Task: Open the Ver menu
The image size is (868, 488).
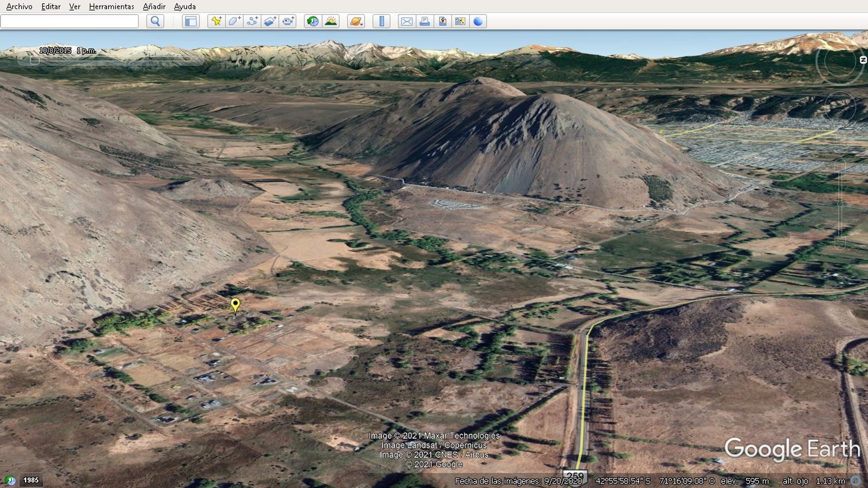Action: 75,6
